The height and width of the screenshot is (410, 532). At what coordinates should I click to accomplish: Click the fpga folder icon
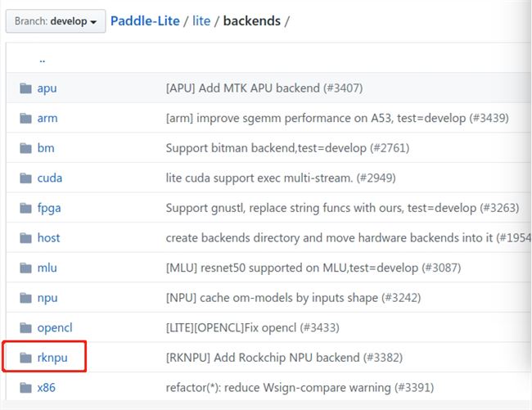[26, 208]
